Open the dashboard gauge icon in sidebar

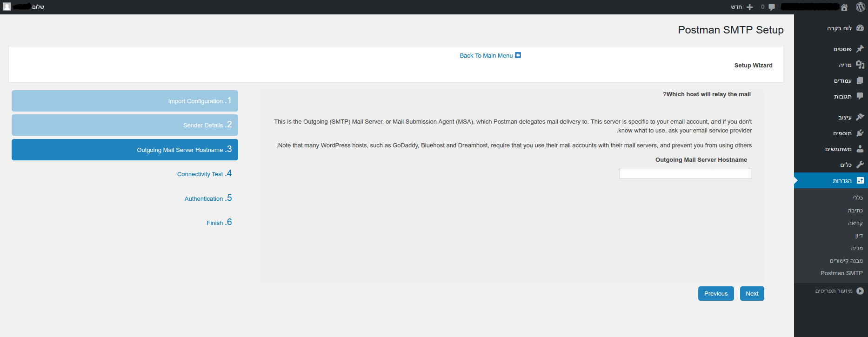click(x=860, y=28)
